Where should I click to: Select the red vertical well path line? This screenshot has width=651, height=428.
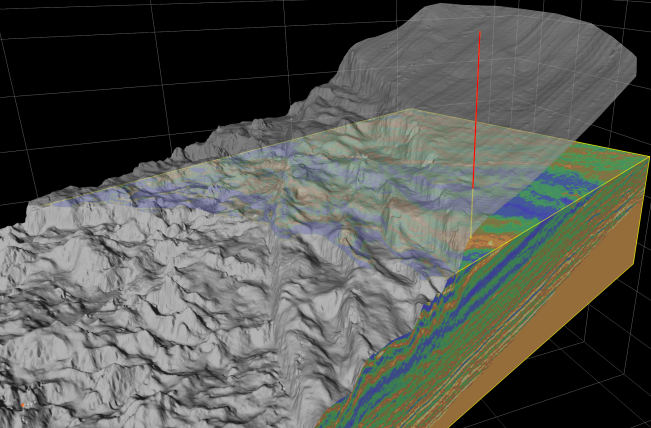pyautogui.click(x=476, y=110)
